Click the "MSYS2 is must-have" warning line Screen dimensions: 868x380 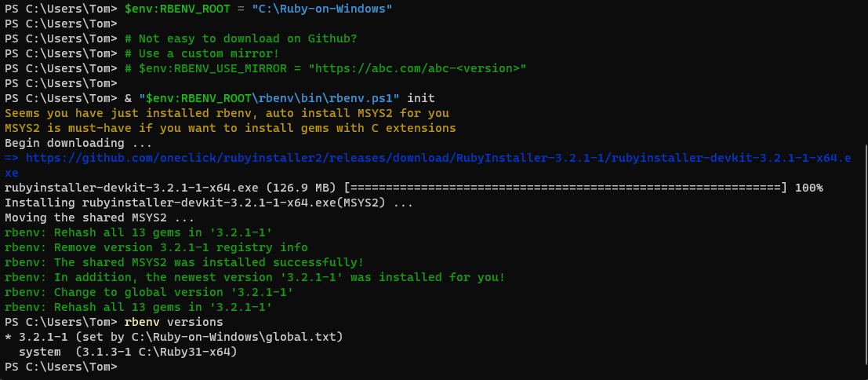[x=230, y=128]
